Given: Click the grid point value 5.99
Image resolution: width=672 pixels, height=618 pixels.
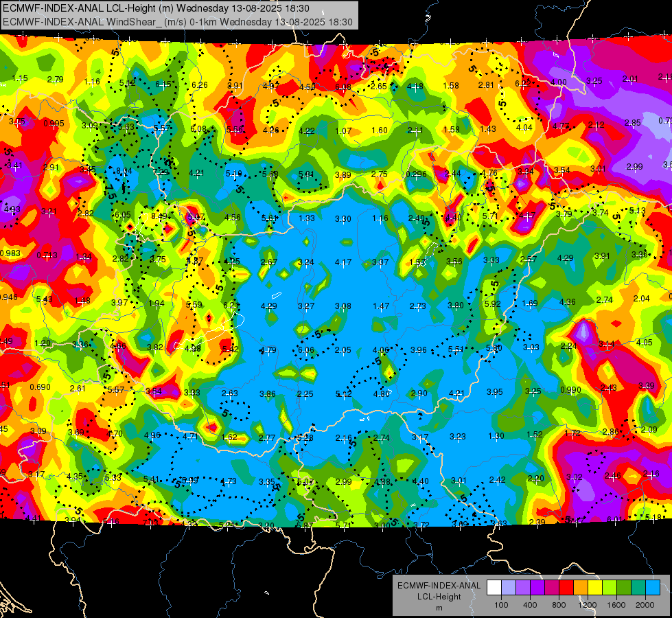Looking at the screenshot, I should tap(190, 481).
